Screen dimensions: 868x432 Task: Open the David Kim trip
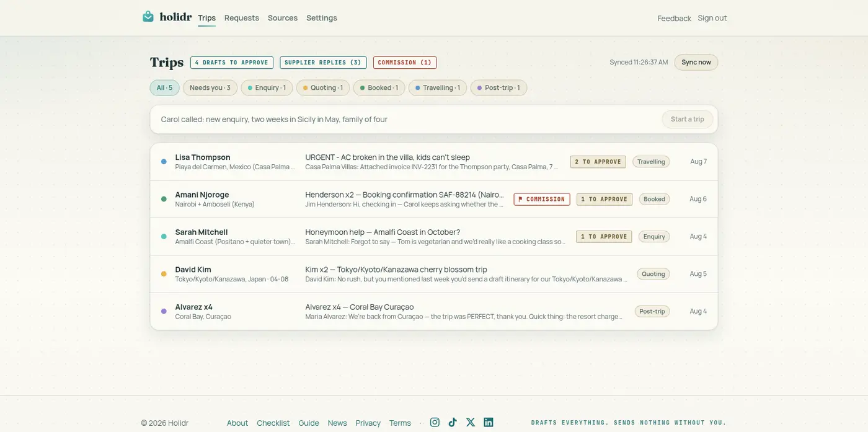point(434,274)
